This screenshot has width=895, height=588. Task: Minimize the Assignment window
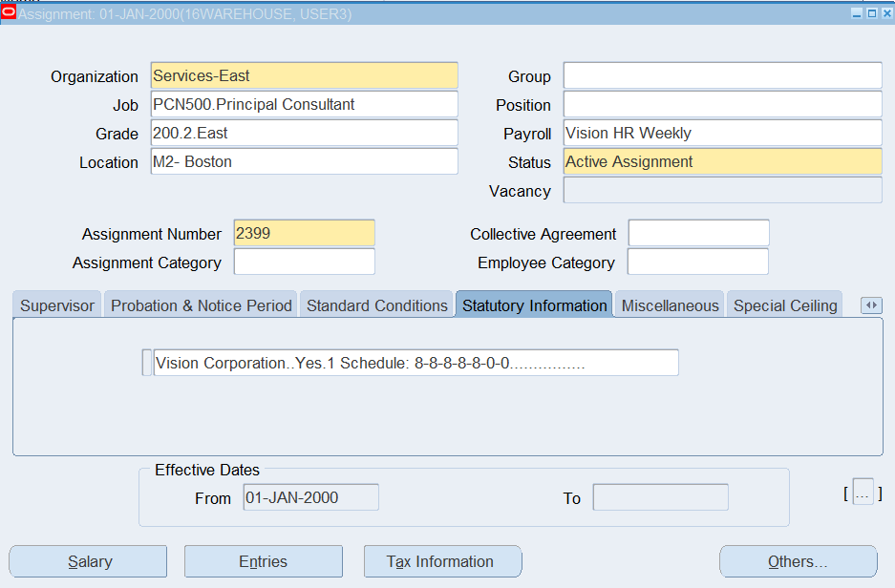[x=857, y=12]
